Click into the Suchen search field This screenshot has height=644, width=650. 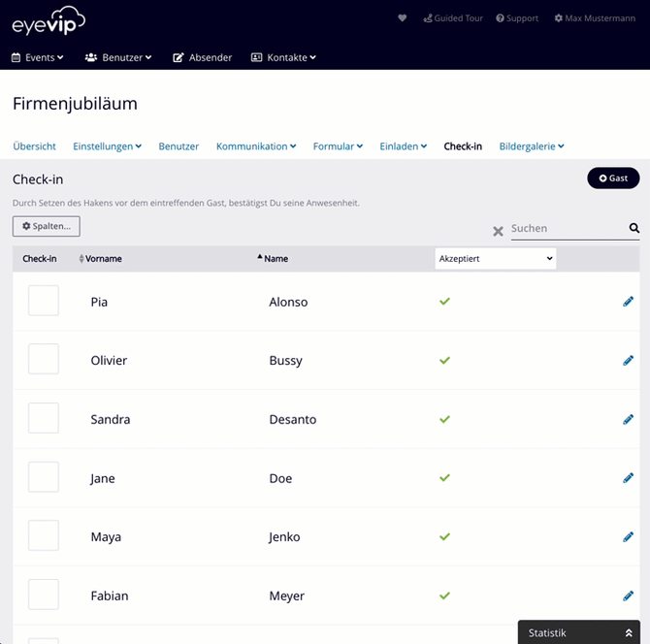[568, 229]
